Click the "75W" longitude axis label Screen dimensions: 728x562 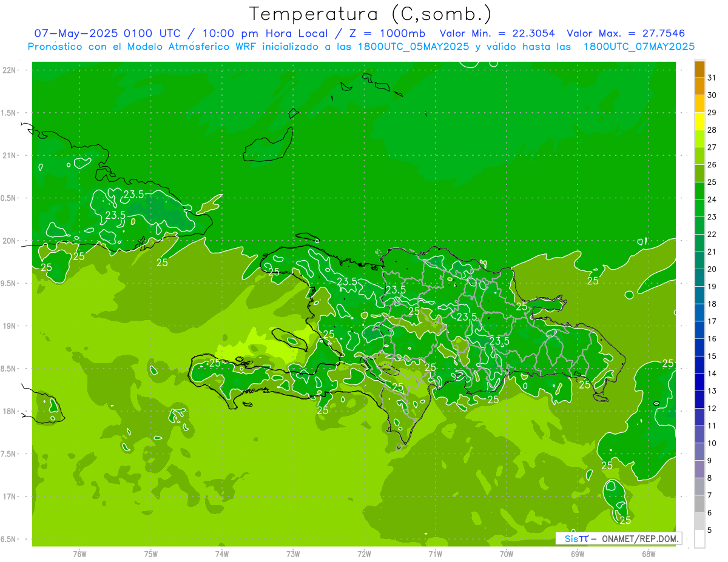pos(150,554)
